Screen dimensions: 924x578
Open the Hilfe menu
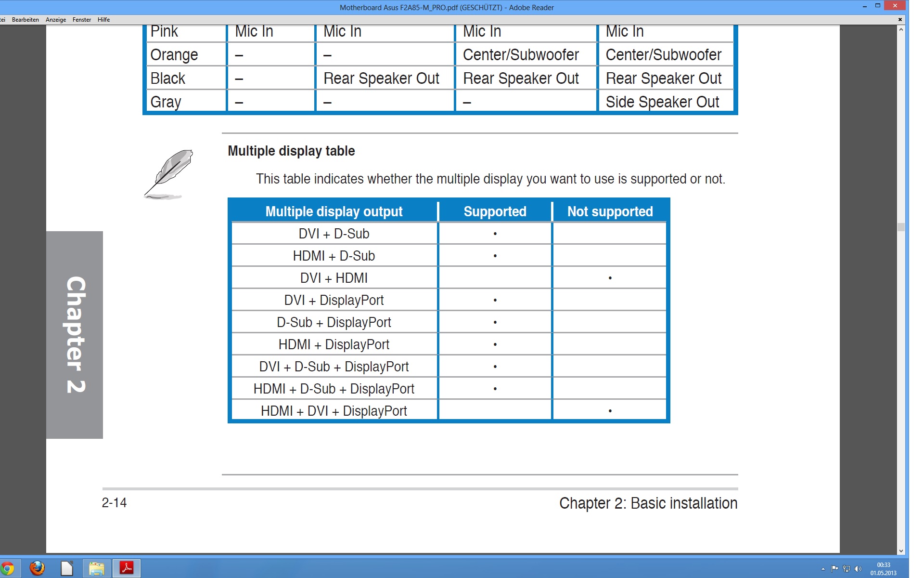tap(103, 20)
